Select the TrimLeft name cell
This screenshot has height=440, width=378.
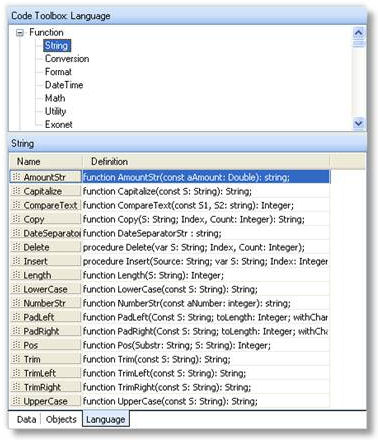(46, 373)
